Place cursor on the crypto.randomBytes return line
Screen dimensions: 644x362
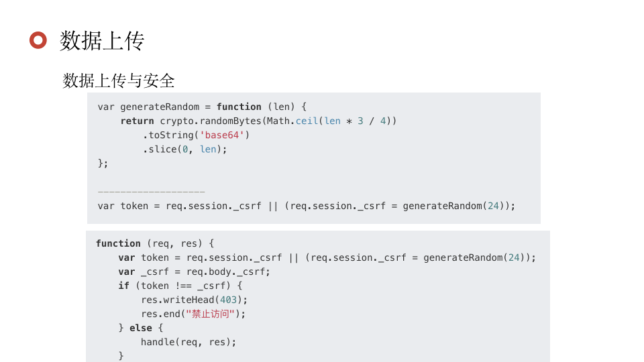coord(258,121)
